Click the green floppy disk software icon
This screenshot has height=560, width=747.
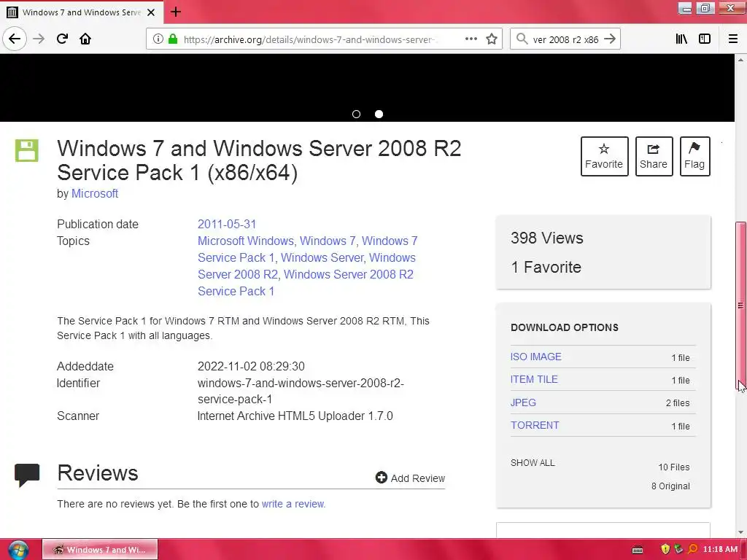[x=27, y=150]
